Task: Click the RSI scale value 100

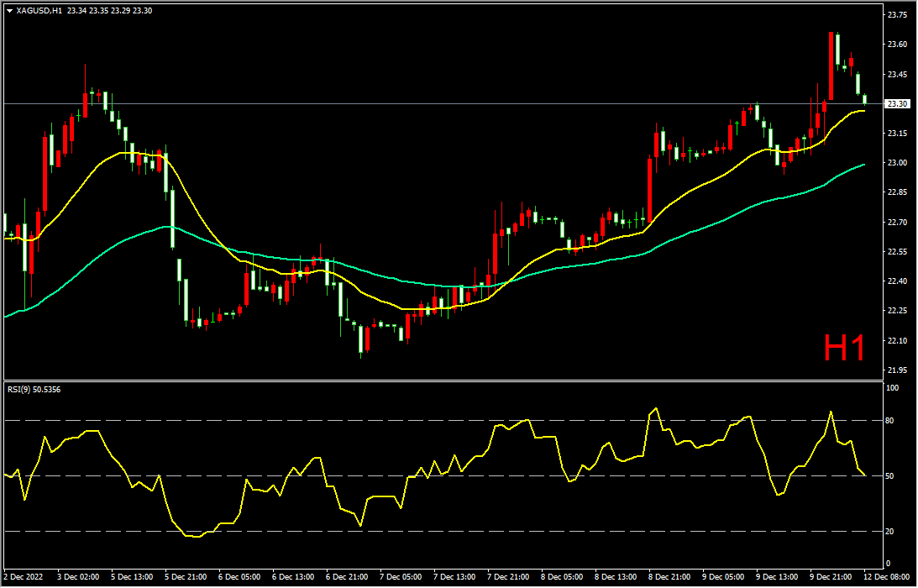Action: (x=894, y=388)
